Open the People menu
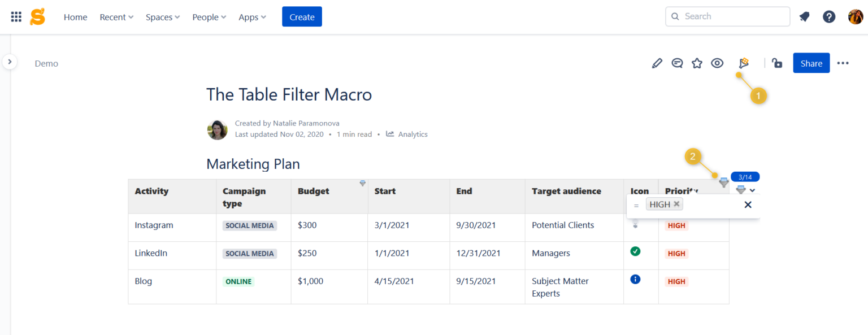Screen dimensions: 868x335 click(209, 17)
